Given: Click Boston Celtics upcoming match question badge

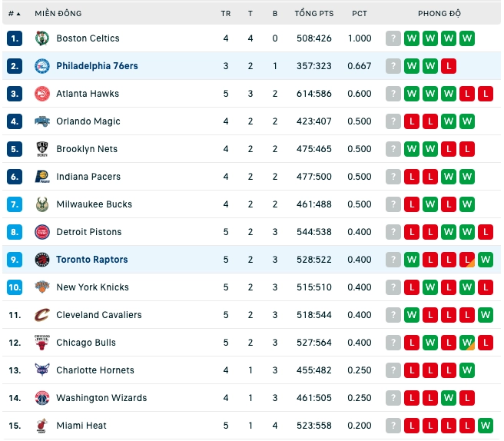Looking at the screenshot, I should point(393,38).
